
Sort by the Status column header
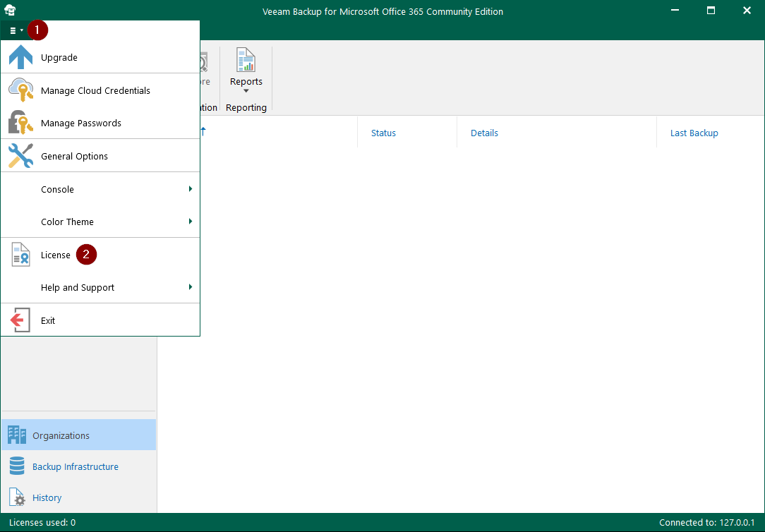[x=383, y=133]
